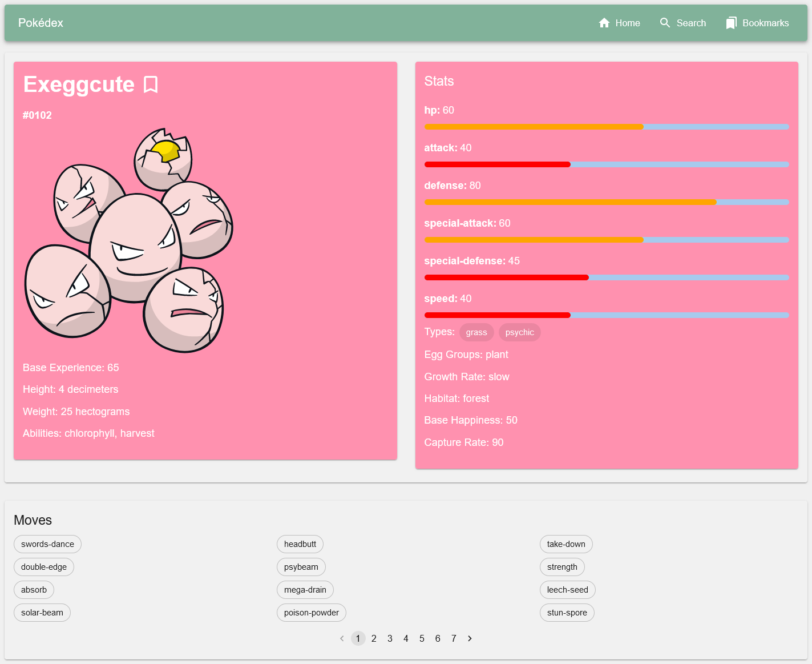The height and width of the screenshot is (664, 812).
Task: Click the headbutt move chip
Action: point(300,544)
